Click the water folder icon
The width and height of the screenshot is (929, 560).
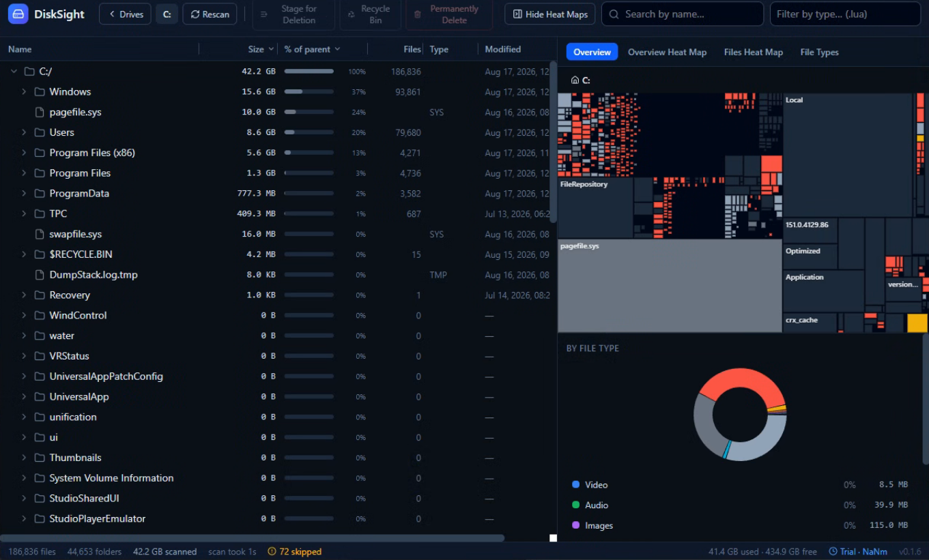click(x=40, y=336)
